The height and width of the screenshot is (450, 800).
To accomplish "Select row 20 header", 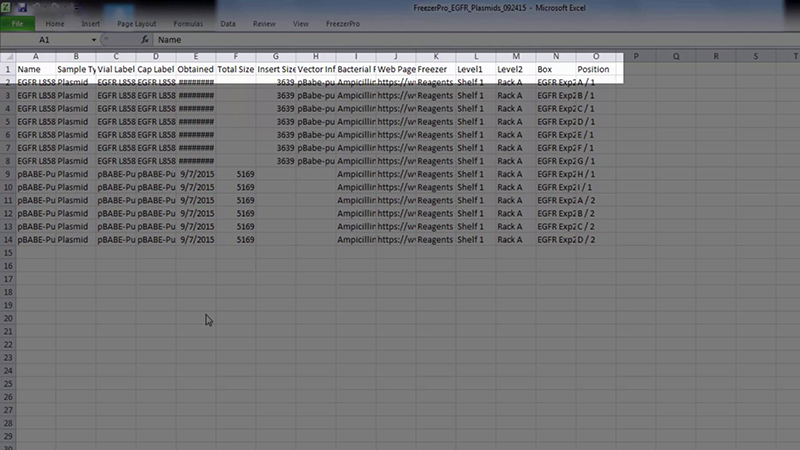I will (x=8, y=318).
